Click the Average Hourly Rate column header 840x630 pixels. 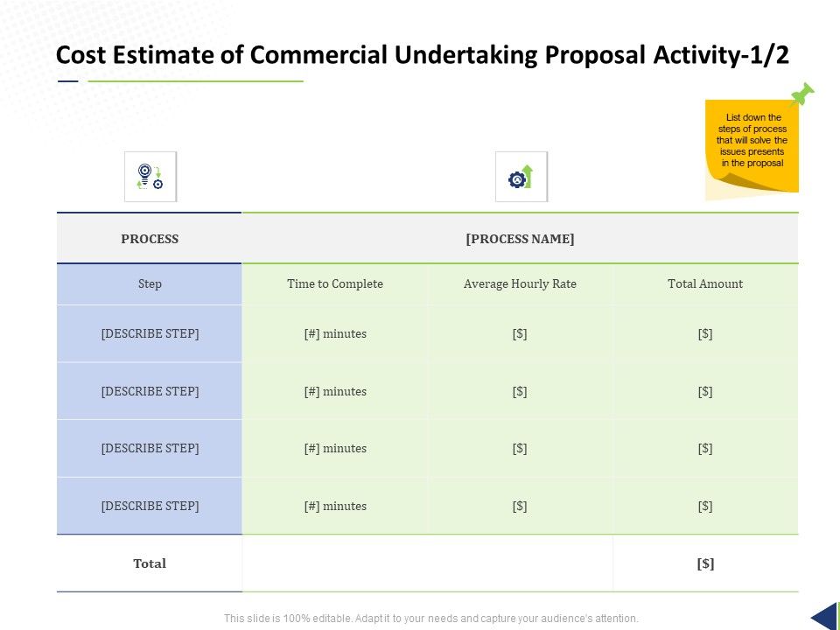tap(520, 284)
